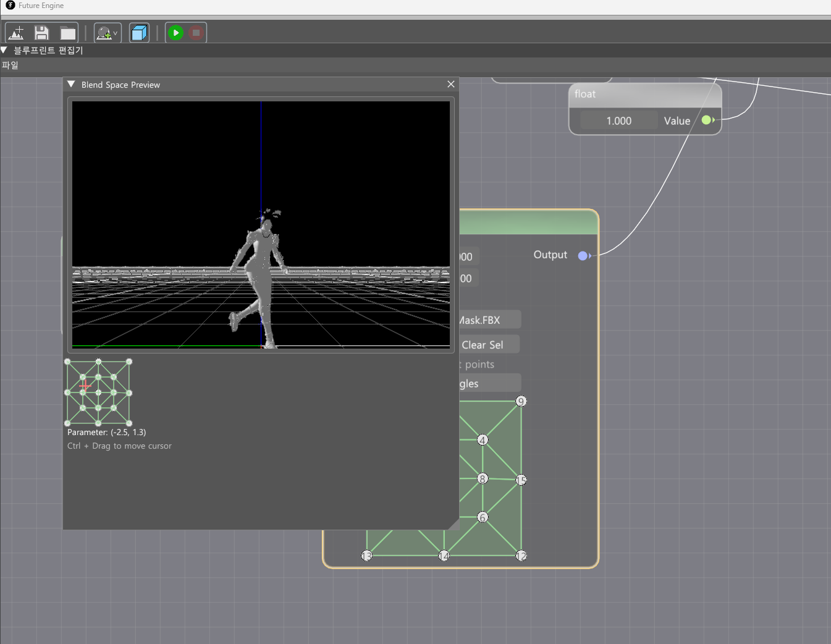Start playback with the green play button
Image resolution: width=831 pixels, height=644 pixels.
click(x=175, y=33)
